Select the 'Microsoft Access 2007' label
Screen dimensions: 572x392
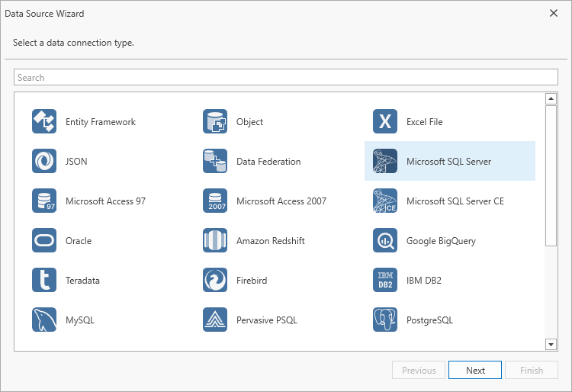281,201
